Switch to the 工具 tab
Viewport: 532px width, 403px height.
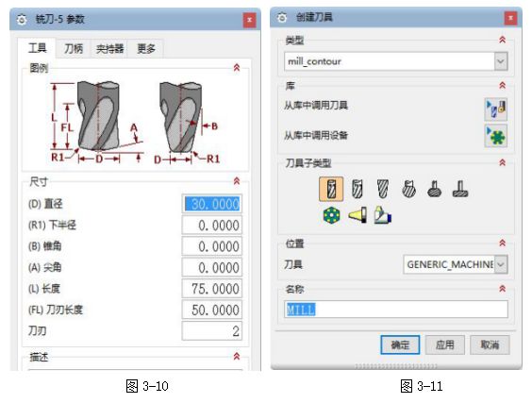coord(37,48)
